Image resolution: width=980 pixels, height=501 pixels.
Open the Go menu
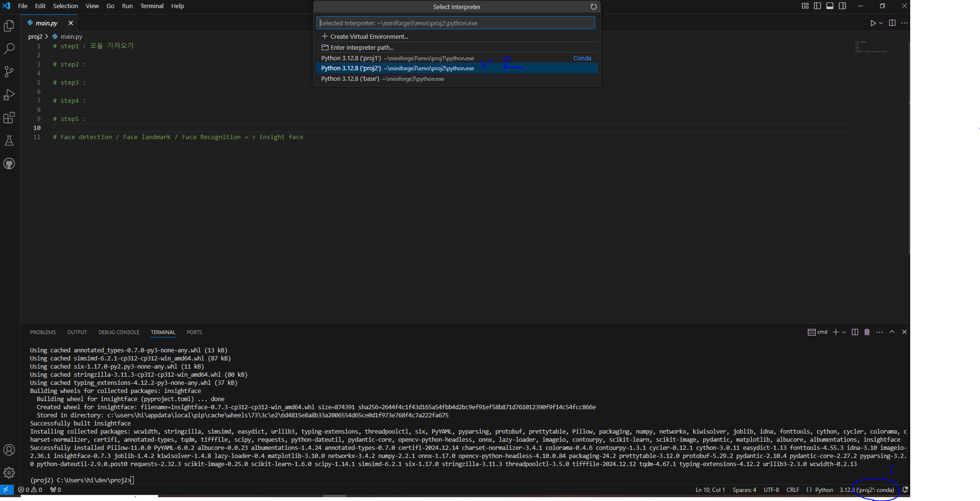pos(110,6)
